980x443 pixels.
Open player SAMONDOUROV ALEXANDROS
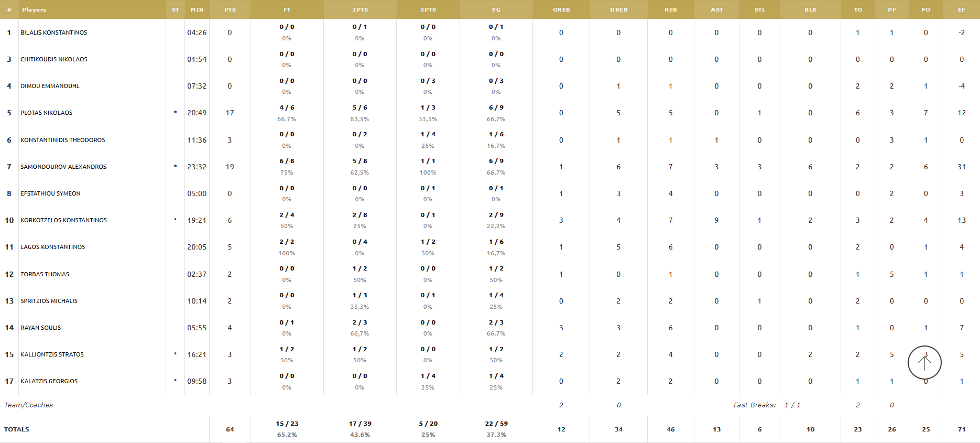[x=63, y=167]
